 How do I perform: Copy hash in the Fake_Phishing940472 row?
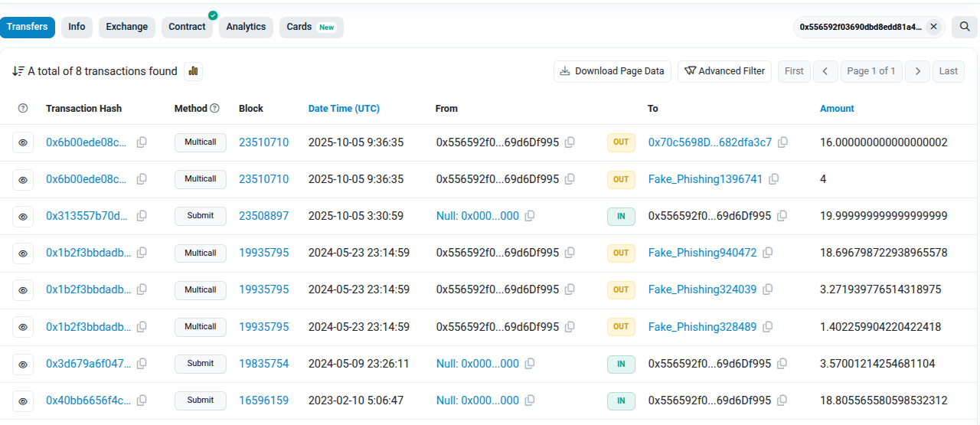142,253
